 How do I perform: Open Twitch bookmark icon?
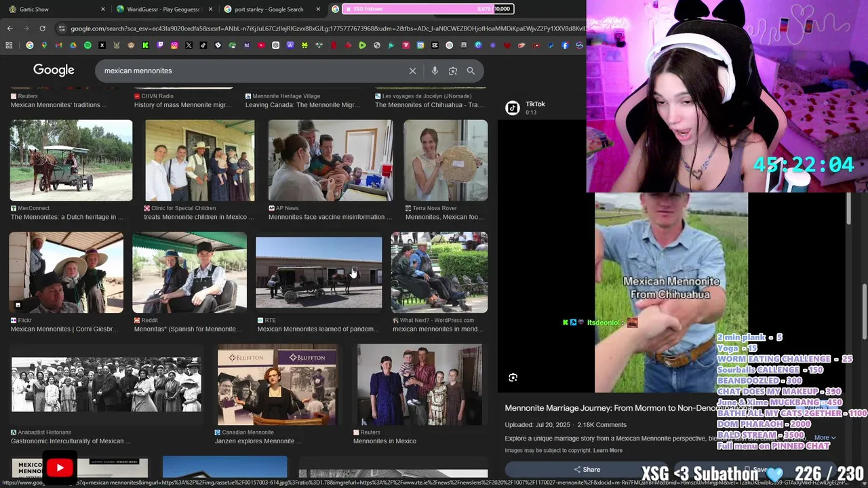[160, 45]
